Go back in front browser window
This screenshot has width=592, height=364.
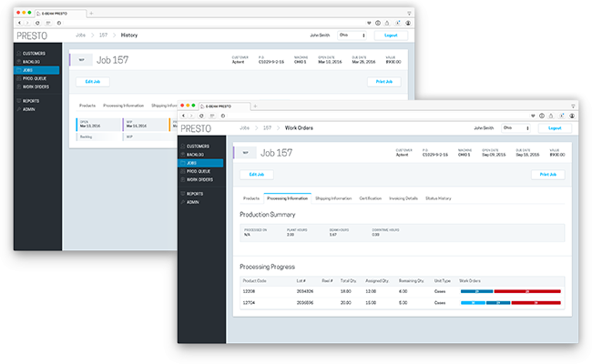coord(183,116)
